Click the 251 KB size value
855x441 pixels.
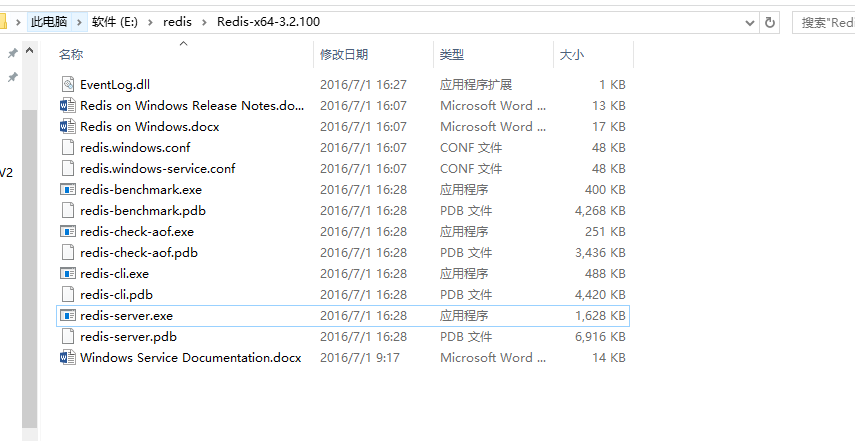605,232
